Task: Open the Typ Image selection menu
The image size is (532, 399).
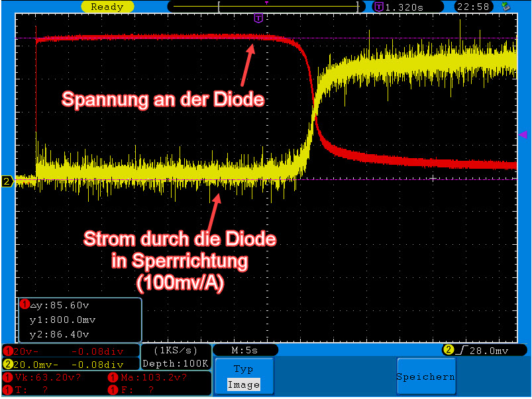Action: coord(243,377)
